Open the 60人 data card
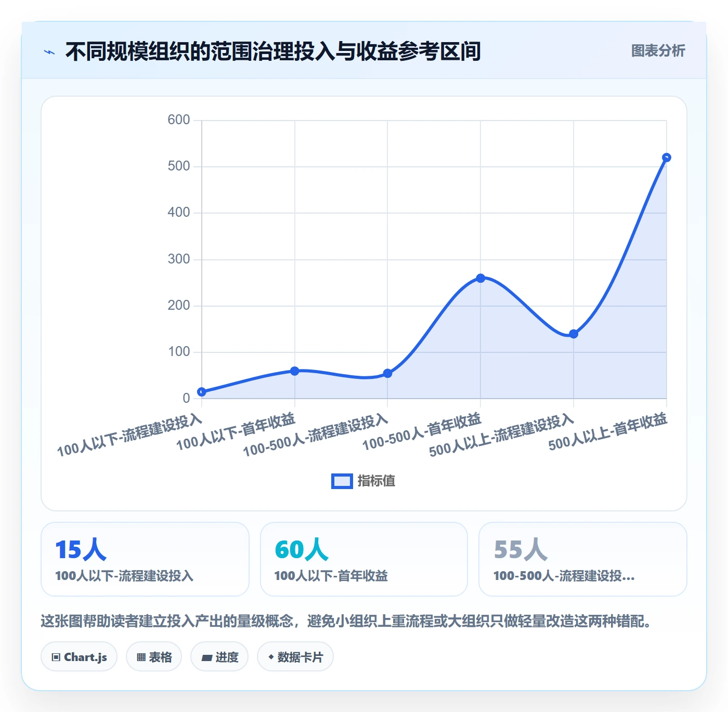 coord(364,559)
